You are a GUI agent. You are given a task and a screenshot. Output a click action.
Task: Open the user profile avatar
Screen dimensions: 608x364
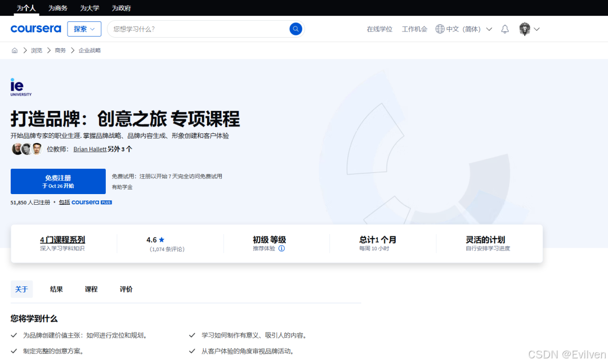[525, 29]
